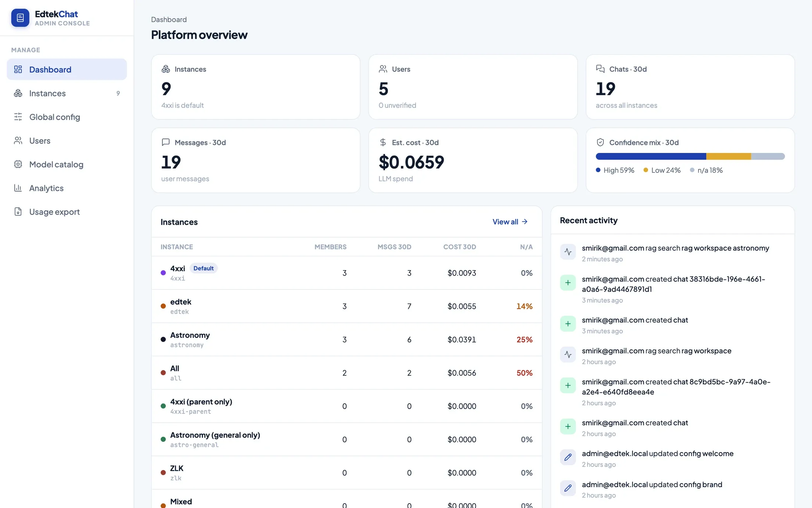Click the Analytics bar chart icon
Viewport: 812px width, 508px height.
pos(18,188)
